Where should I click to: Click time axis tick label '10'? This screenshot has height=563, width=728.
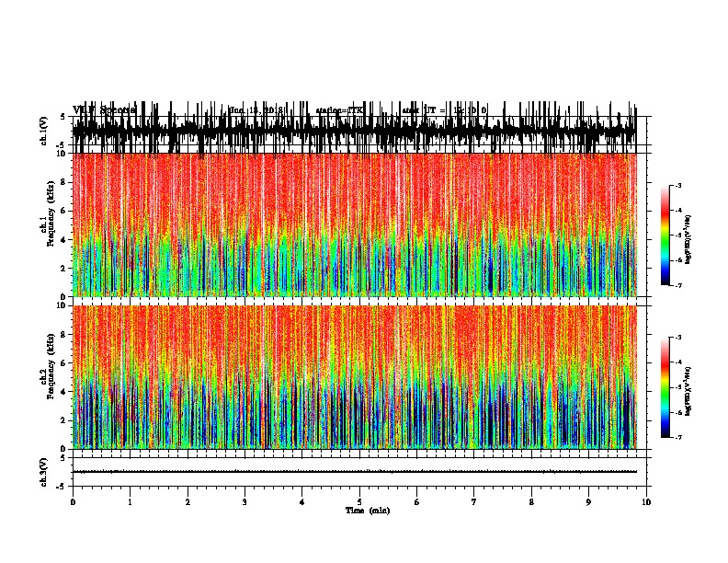(646, 502)
